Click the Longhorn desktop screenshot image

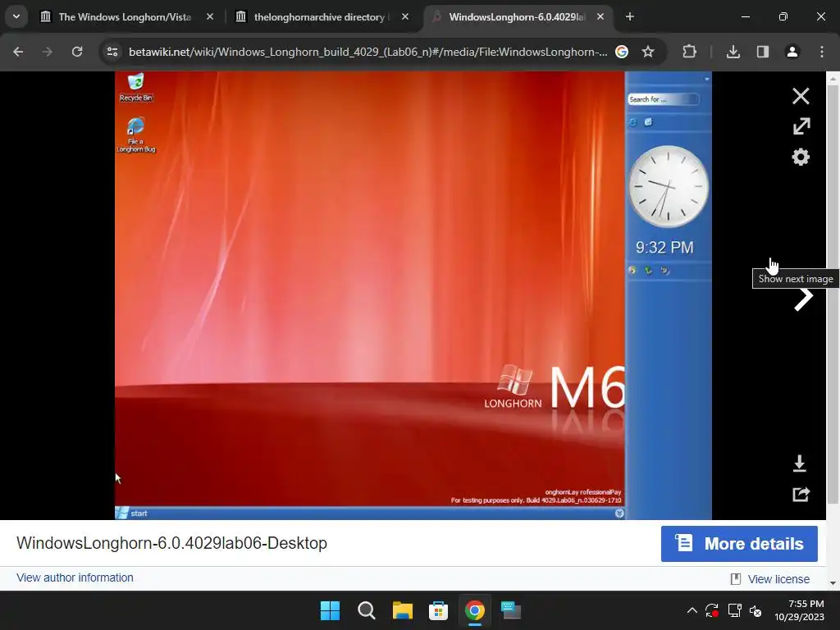413,295
